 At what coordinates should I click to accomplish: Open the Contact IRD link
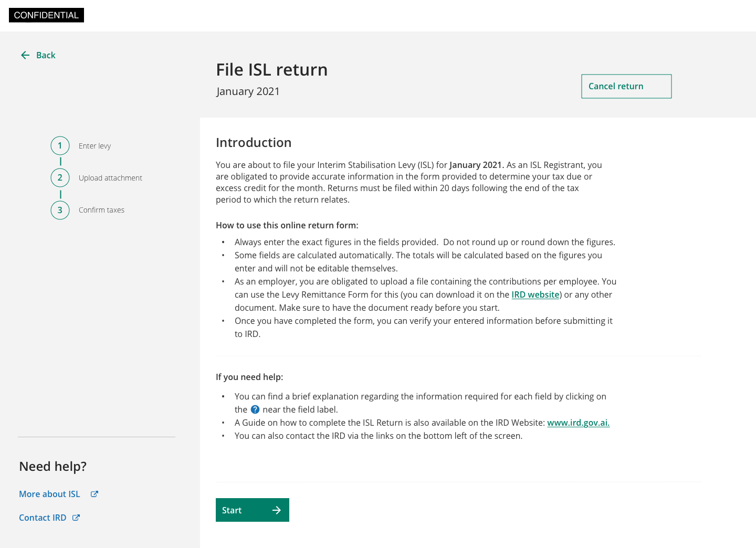coord(43,518)
